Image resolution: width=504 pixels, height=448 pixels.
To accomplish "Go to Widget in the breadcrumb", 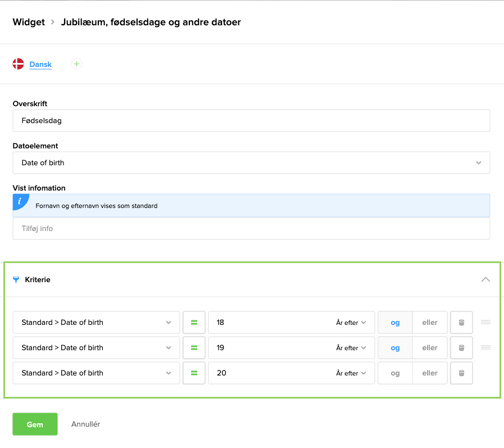I will [29, 22].
